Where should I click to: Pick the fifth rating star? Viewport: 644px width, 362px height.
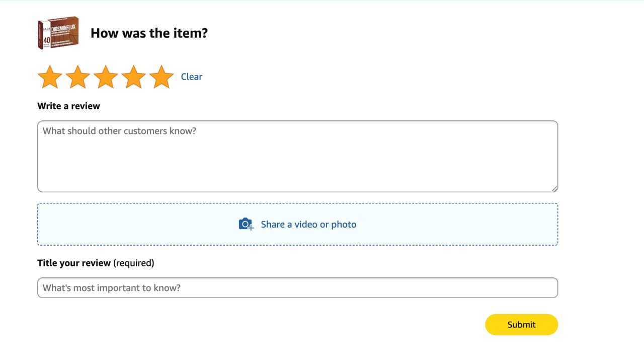pyautogui.click(x=162, y=77)
